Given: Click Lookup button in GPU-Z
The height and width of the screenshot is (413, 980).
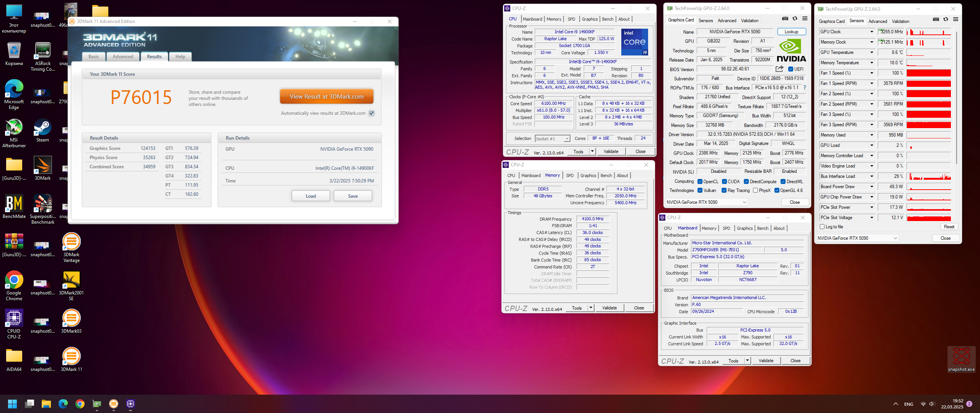Looking at the screenshot, I should [x=791, y=32].
